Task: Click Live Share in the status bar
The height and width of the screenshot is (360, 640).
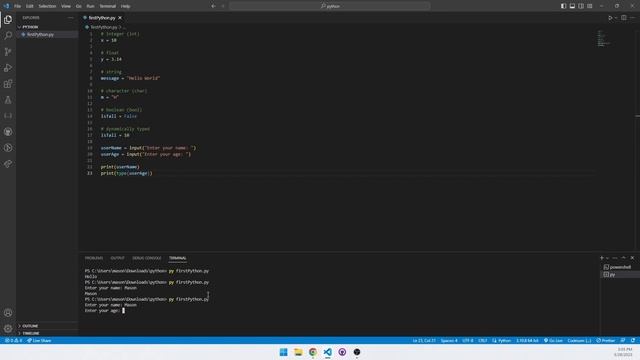Action: (x=39, y=340)
